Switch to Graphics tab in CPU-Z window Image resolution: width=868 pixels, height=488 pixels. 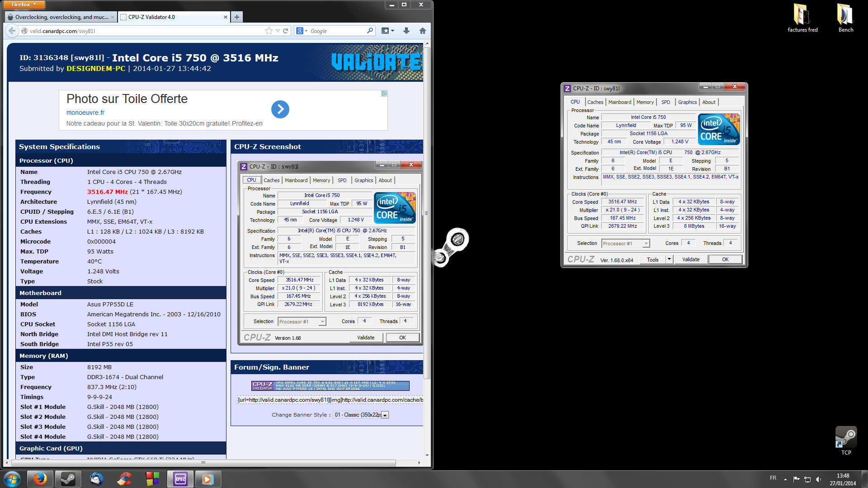pos(687,102)
